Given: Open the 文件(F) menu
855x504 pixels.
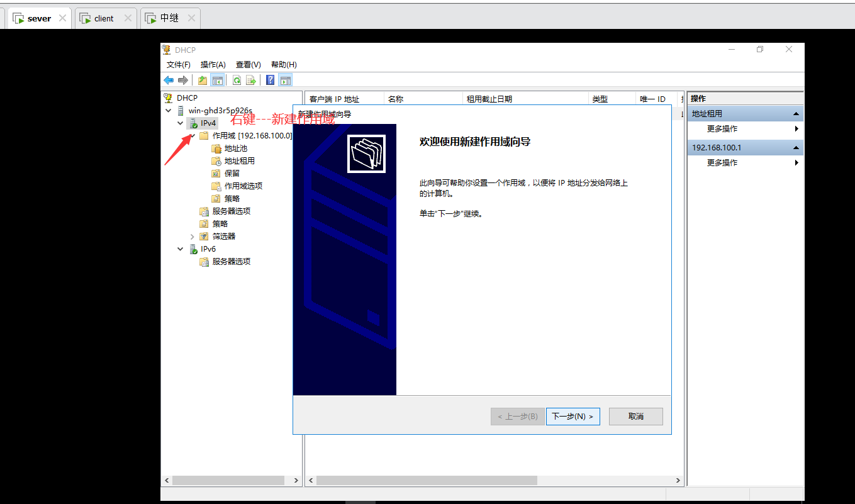Looking at the screenshot, I should tap(179, 65).
